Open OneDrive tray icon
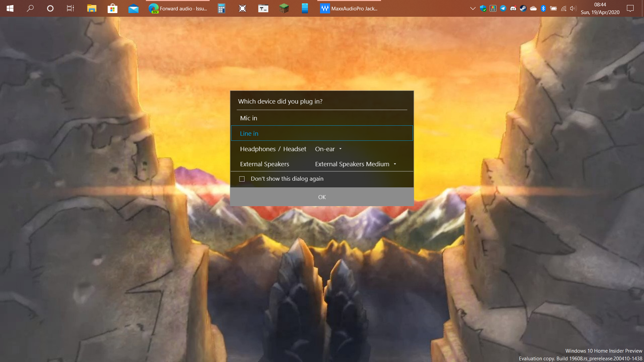The width and height of the screenshot is (644, 362). [533, 8]
